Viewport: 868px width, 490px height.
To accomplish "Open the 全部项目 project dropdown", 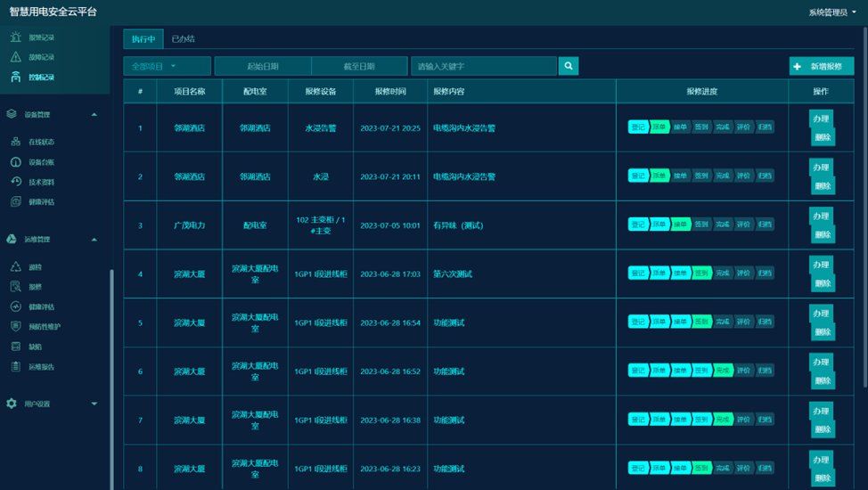I will pyautogui.click(x=167, y=66).
